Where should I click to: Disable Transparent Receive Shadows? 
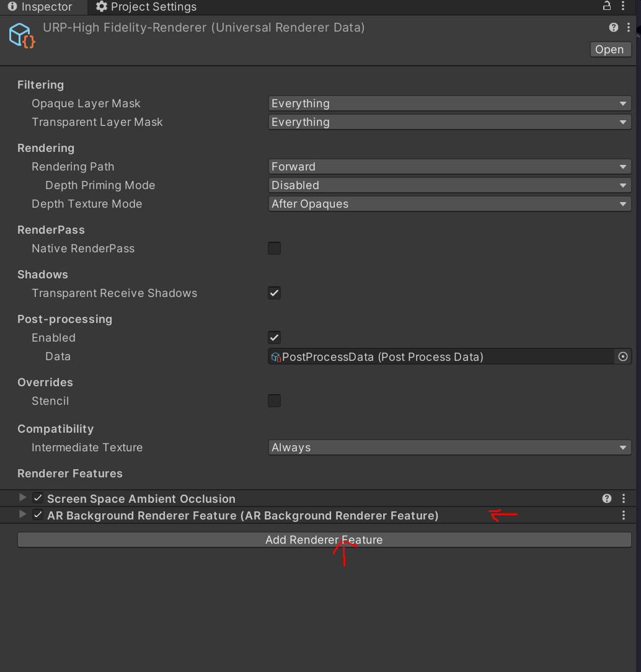coord(274,293)
